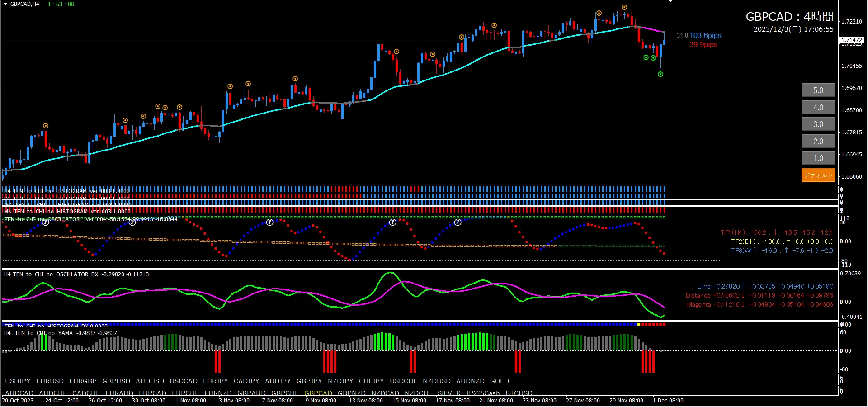Select the TF3(W1) oscillator readout line
Screen dimensions: 868x407
(782, 251)
